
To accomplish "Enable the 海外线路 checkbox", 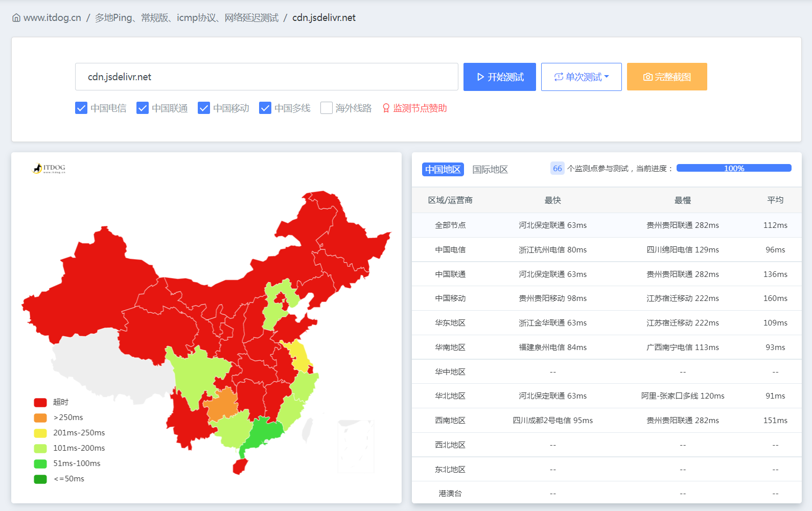I will click(x=327, y=108).
